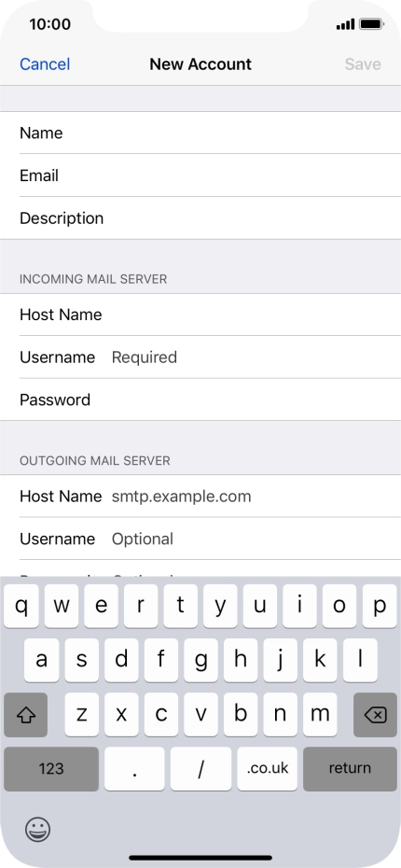Tap the period key on keyboard
The image size is (401, 868).
click(134, 768)
